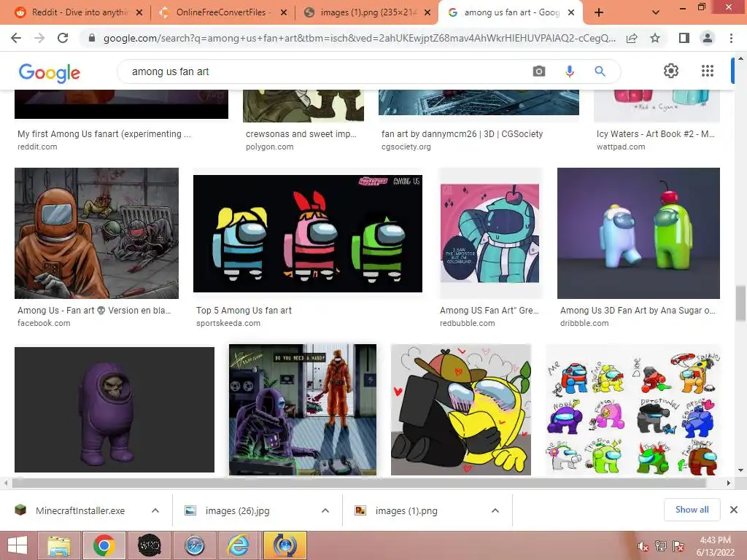The image size is (747, 560).
Task: Click the address bar URL
Action: coord(359,38)
